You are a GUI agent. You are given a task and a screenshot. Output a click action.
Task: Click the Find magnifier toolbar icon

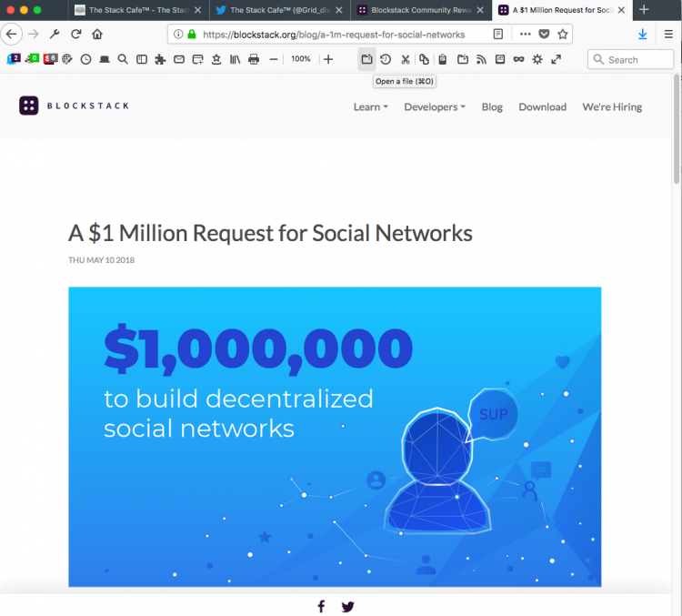[123, 59]
